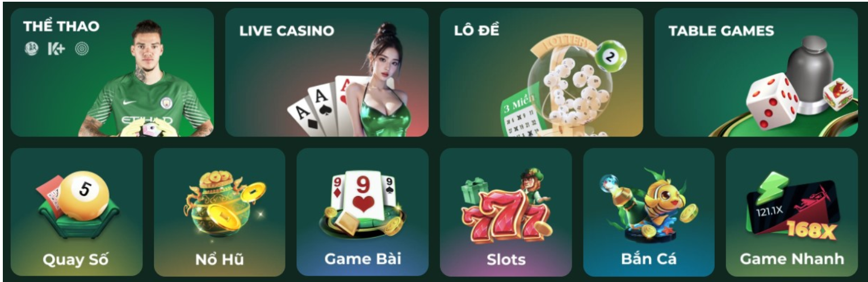
Task: Click the nine of hearts Game Bài icon
Action: (363, 203)
